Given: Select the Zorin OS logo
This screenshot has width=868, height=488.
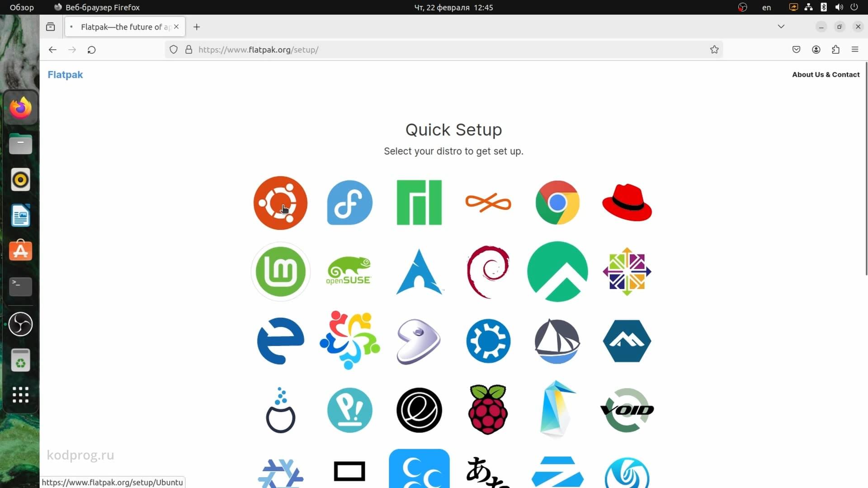Looking at the screenshot, I should click(x=557, y=472).
